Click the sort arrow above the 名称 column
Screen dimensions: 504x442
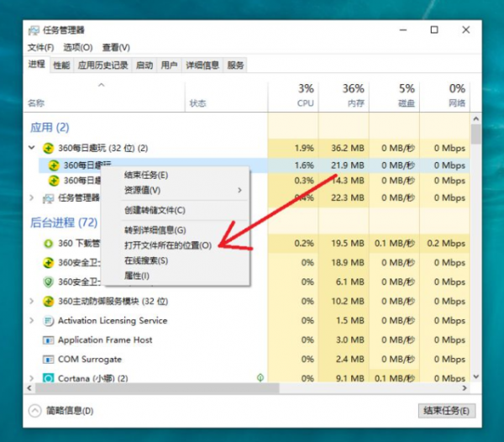(x=102, y=85)
